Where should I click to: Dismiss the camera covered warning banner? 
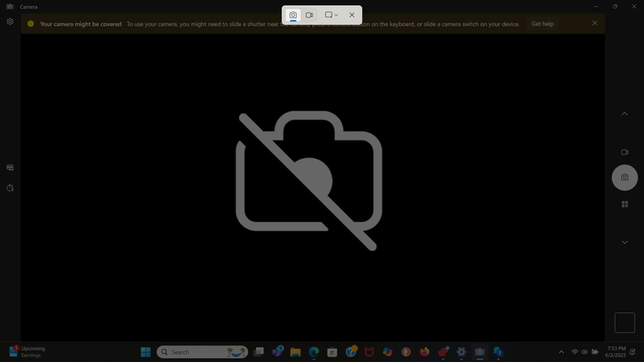click(595, 23)
